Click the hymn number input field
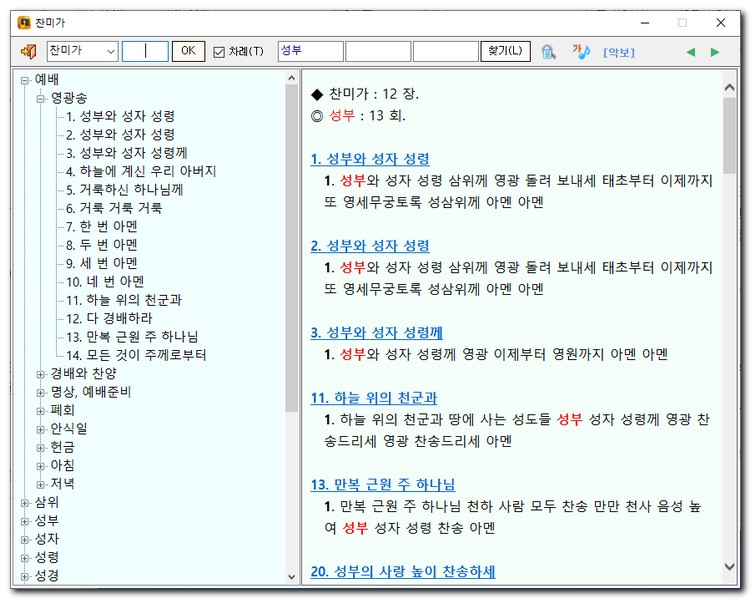 click(145, 51)
